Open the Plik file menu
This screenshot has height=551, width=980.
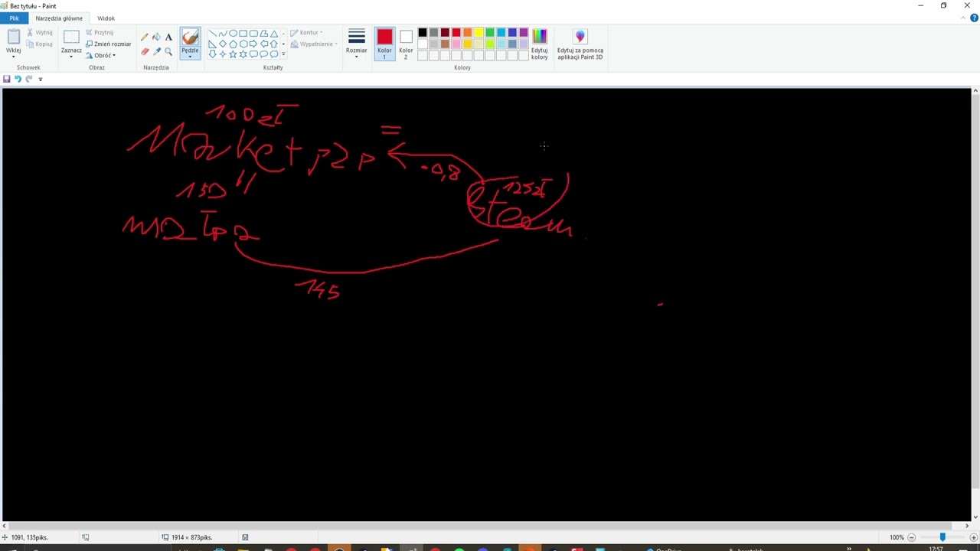[14, 18]
